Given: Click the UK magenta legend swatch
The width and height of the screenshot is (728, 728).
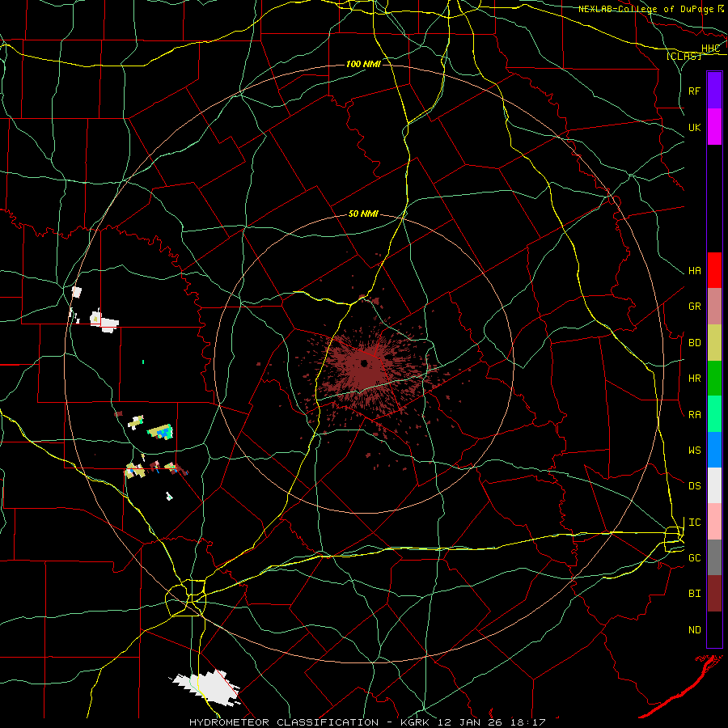Looking at the screenshot, I should (714, 127).
